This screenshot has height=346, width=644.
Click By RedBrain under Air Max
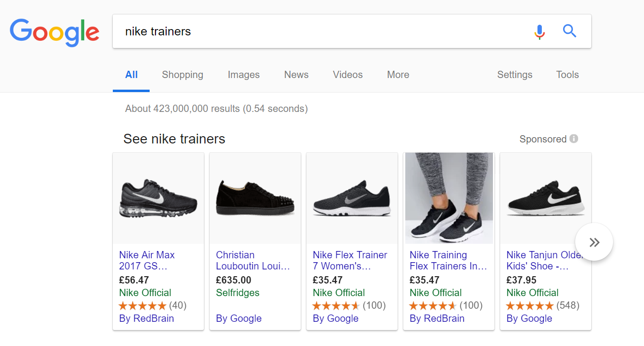click(x=147, y=318)
